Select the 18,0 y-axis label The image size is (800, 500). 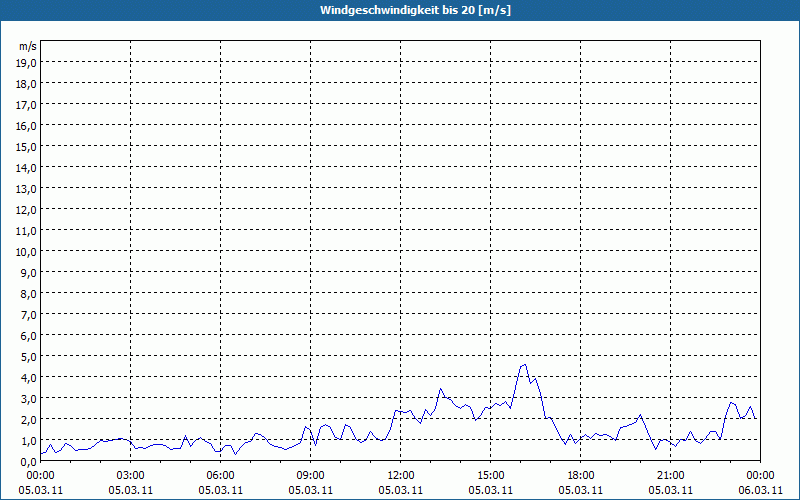click(x=27, y=84)
